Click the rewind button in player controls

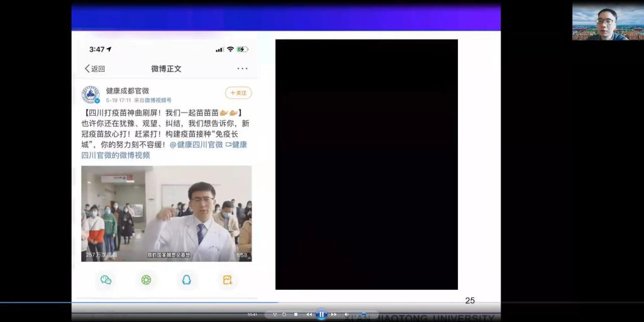[309, 314]
